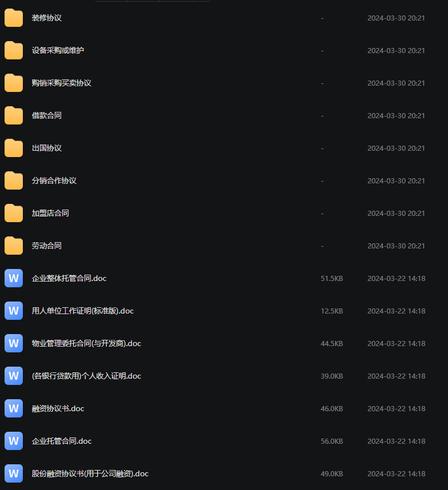Click the 51.5KB size value
This screenshot has width=448, height=490.
332,279
